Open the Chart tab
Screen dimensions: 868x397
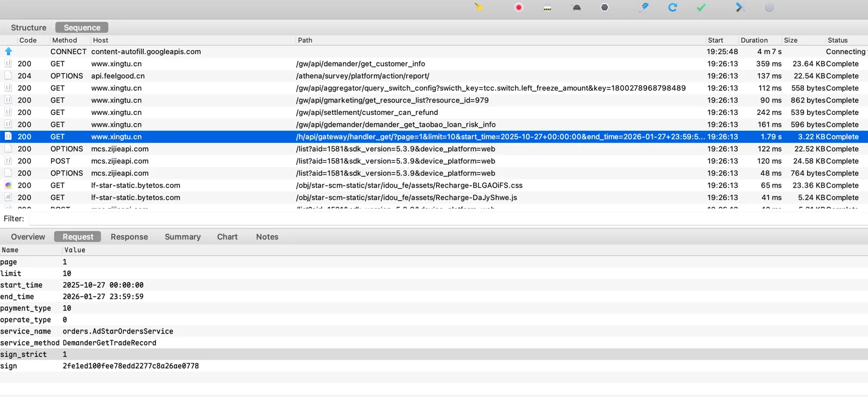coord(227,237)
